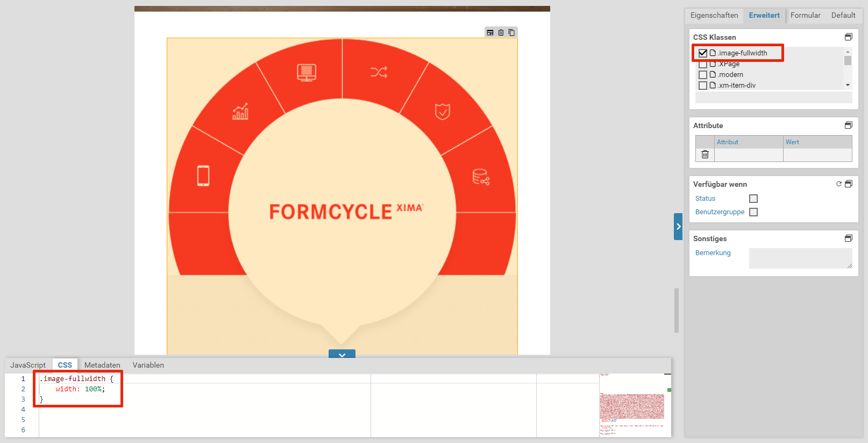Click the Benutzergruppe label link
This screenshot has height=443, width=868.
point(720,212)
